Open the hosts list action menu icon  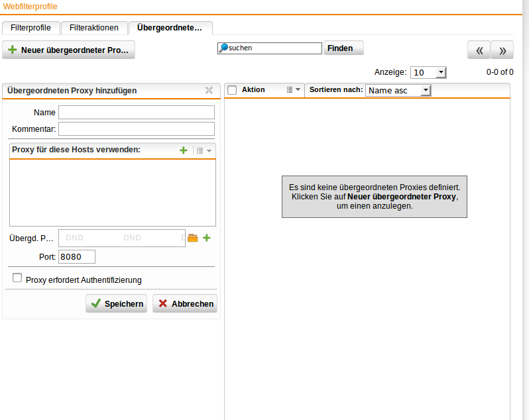point(202,150)
